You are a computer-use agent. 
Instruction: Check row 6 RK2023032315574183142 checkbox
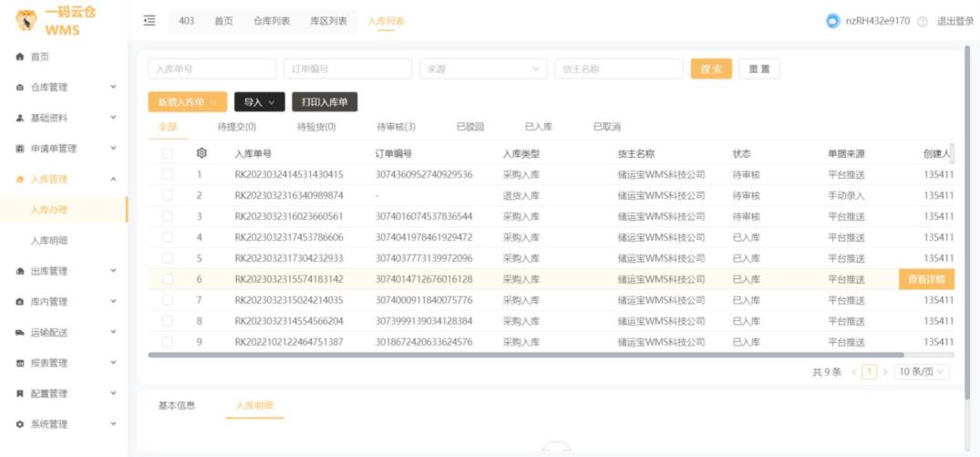(167, 279)
